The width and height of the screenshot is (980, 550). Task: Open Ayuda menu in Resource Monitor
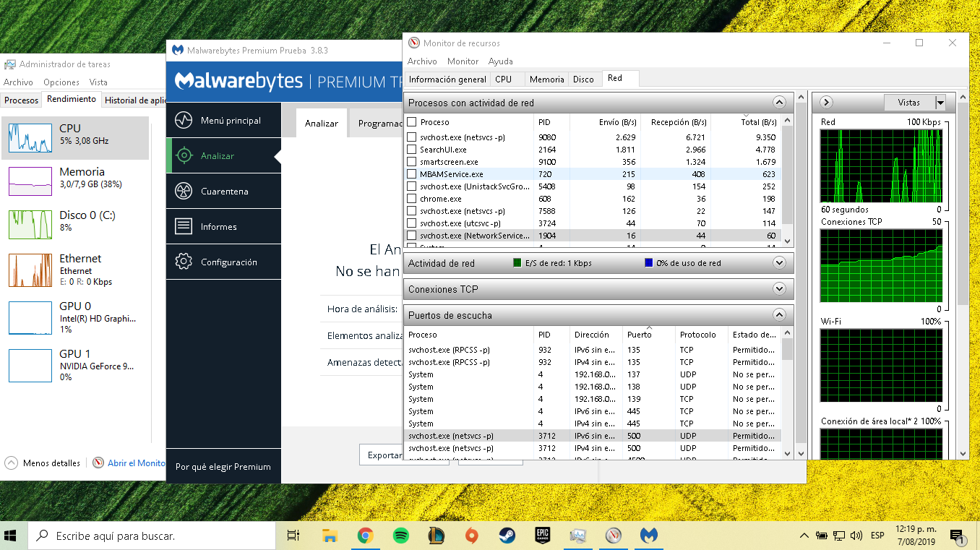(501, 61)
